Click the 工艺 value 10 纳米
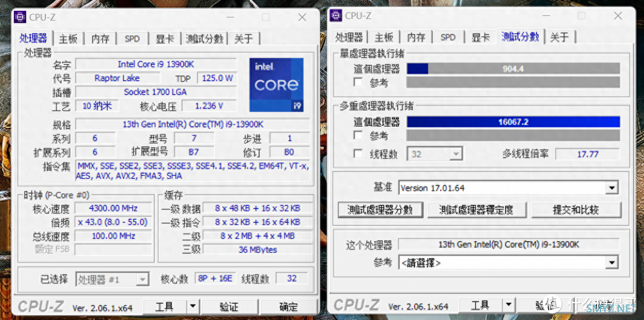Image resolution: width=644 pixels, height=320 pixels. (97, 105)
